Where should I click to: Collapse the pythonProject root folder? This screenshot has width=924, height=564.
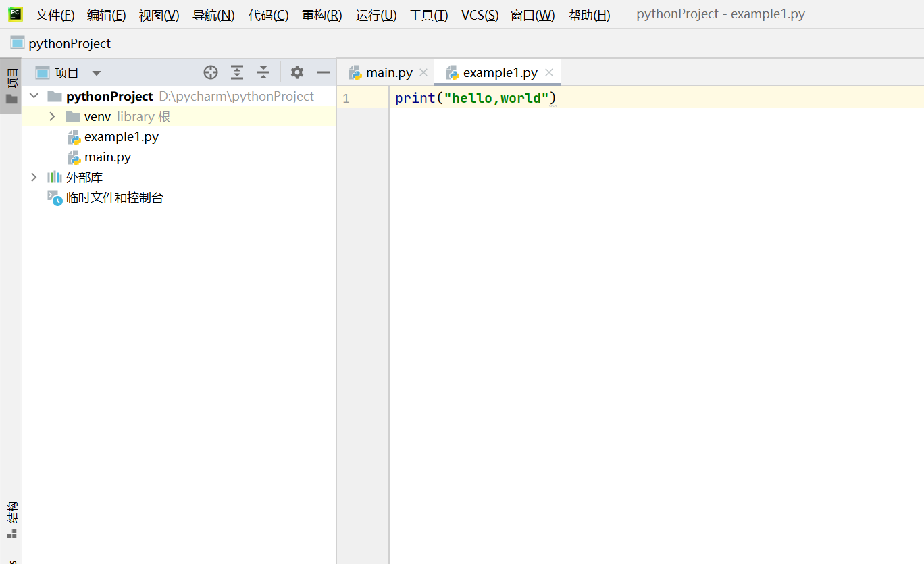(x=34, y=96)
